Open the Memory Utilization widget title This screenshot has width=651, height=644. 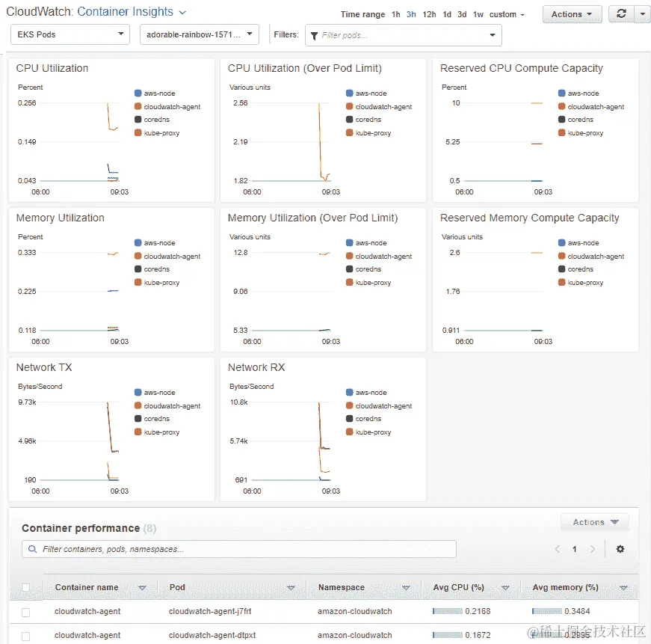(61, 218)
